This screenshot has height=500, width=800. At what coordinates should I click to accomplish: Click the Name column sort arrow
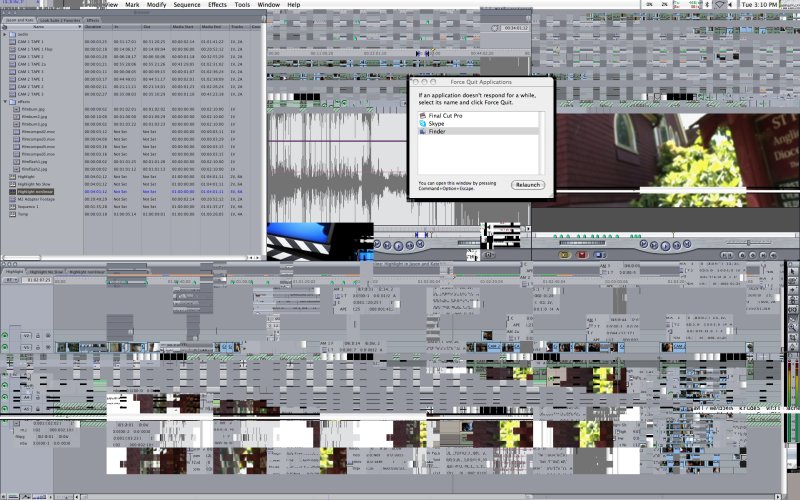point(80,27)
